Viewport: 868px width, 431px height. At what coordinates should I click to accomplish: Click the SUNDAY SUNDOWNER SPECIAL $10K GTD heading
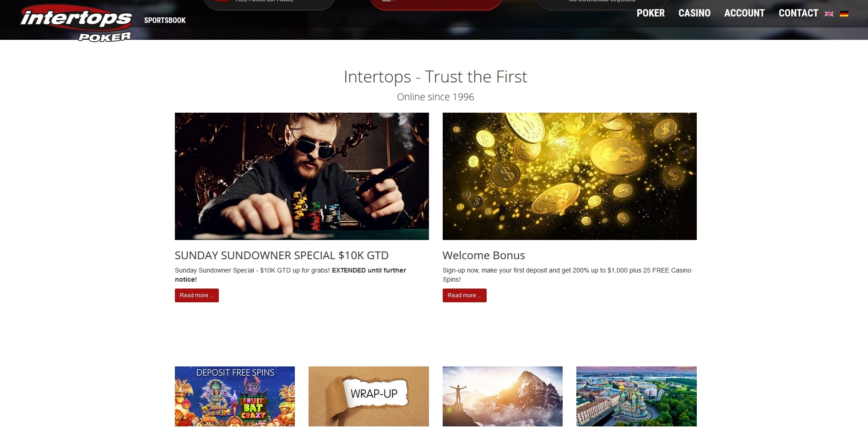pyautogui.click(x=282, y=256)
